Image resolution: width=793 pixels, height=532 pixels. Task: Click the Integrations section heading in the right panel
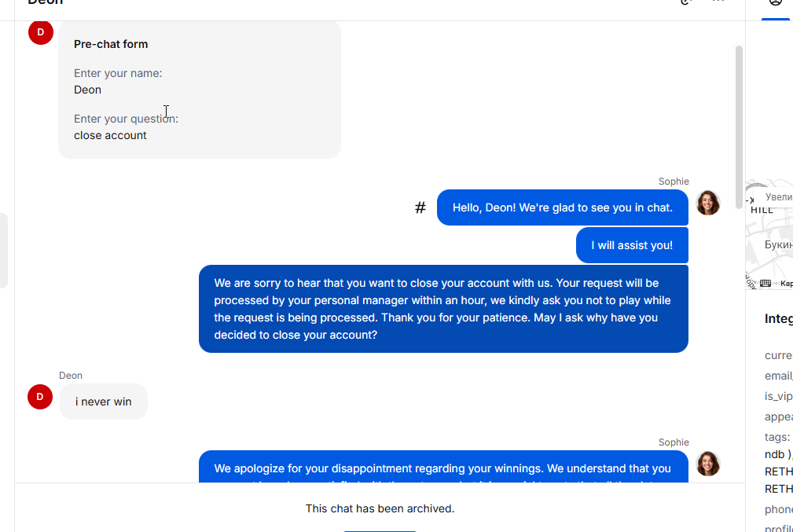pos(778,318)
